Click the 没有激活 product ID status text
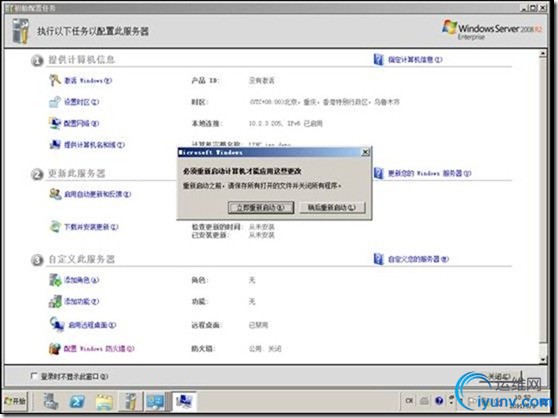This screenshot has height=418, width=558. pyautogui.click(x=262, y=81)
